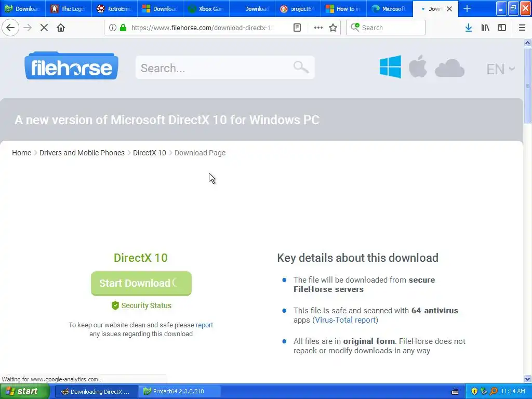
Task: Select Downloading DirectX taskbar item
Action: pyautogui.click(x=97, y=392)
